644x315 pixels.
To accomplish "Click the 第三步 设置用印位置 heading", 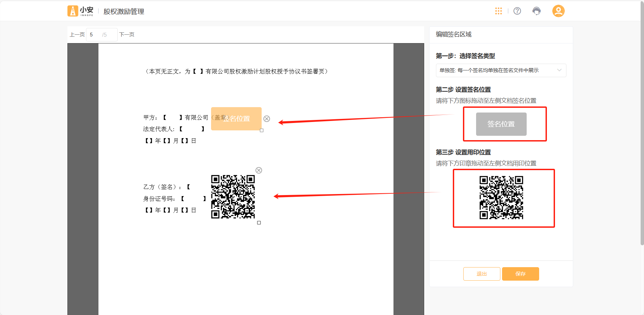I will point(463,152).
